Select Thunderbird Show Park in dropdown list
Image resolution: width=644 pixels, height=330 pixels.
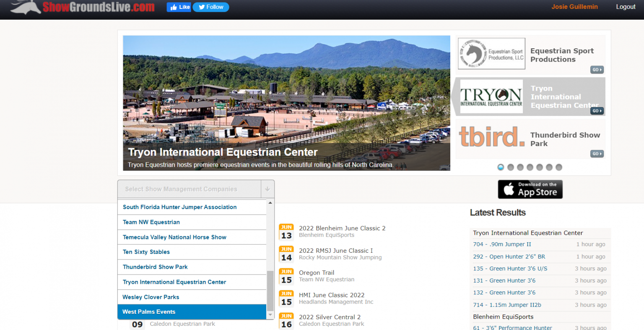point(155,267)
